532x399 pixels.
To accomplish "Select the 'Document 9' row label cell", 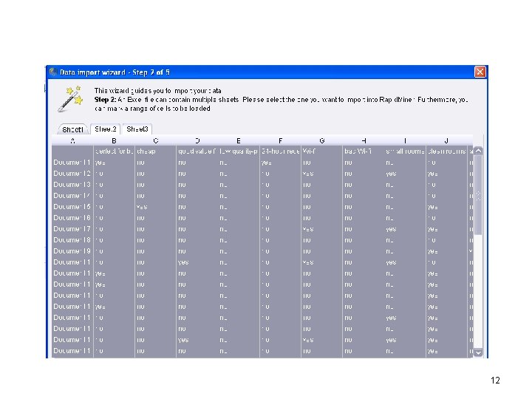I will click(72, 251).
